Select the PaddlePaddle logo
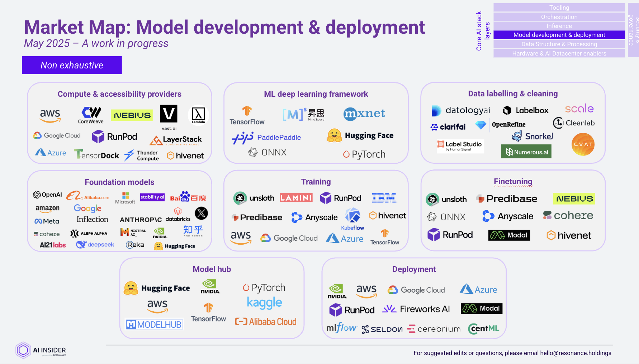 pyautogui.click(x=266, y=138)
